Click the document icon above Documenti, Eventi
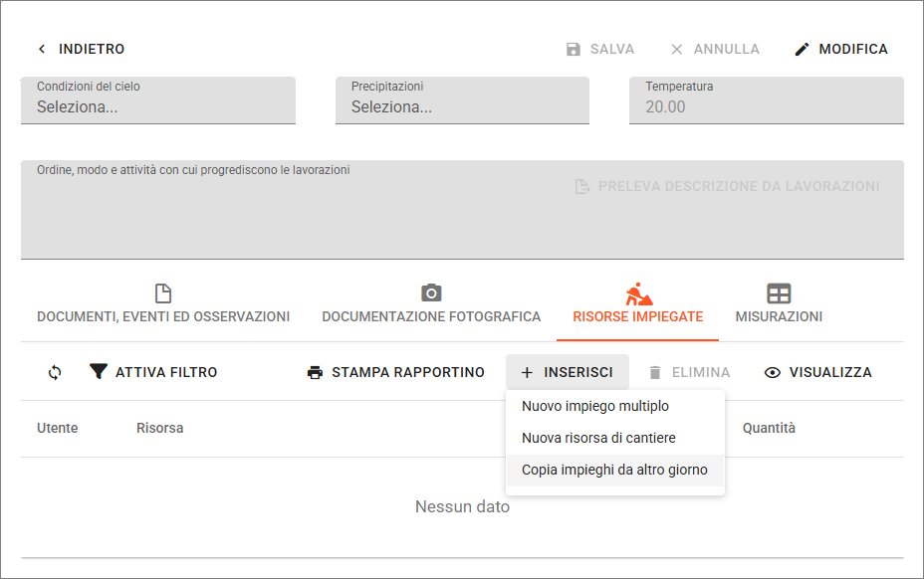 163,292
